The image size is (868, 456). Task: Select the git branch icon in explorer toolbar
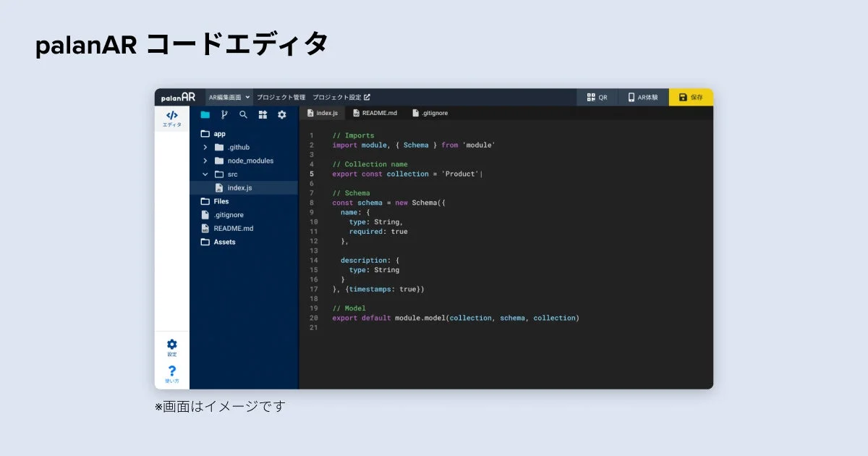pos(224,114)
